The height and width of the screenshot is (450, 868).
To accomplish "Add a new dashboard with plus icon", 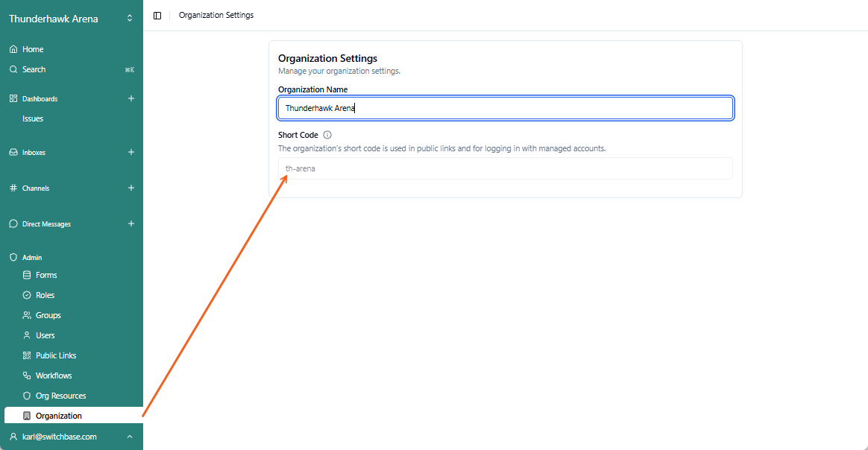I will 131,98.
